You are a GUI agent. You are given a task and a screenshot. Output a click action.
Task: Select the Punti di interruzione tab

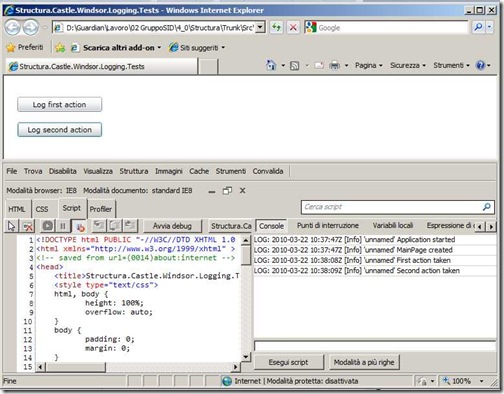pos(328,226)
